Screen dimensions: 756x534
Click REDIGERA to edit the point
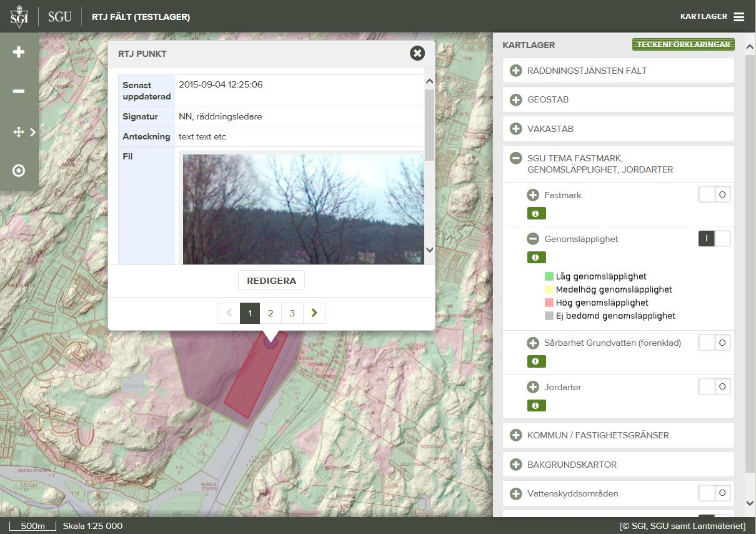271,281
